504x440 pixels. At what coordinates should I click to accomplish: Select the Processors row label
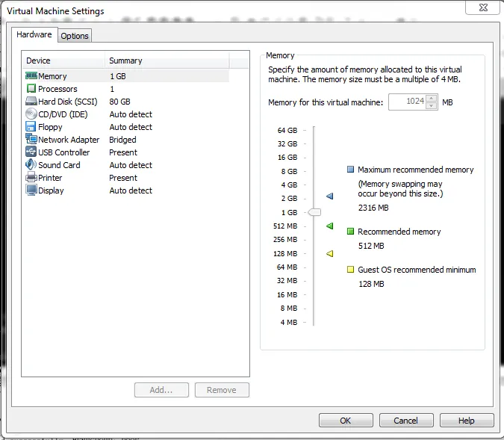pos(57,89)
